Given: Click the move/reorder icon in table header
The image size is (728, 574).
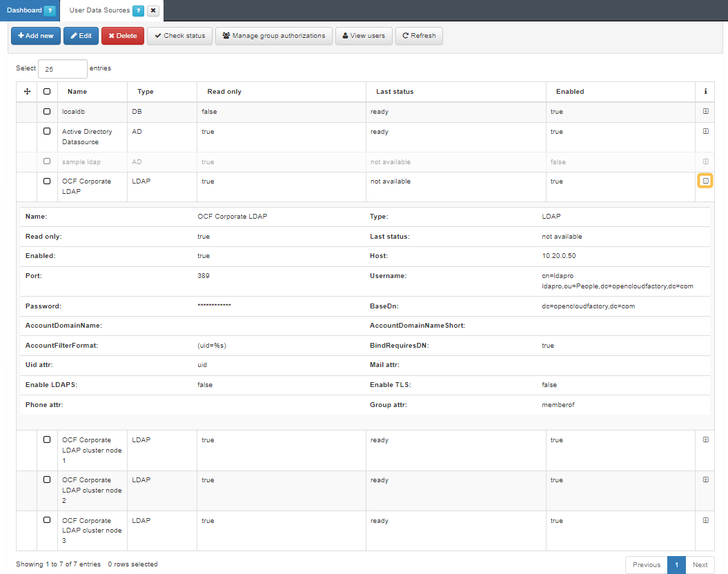Looking at the screenshot, I should coord(27,92).
